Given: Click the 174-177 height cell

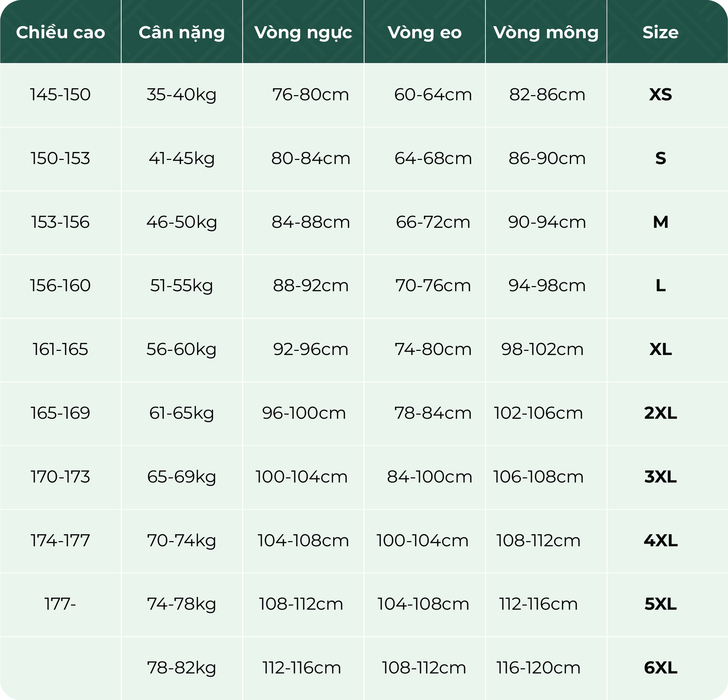Looking at the screenshot, I should tap(60, 541).
